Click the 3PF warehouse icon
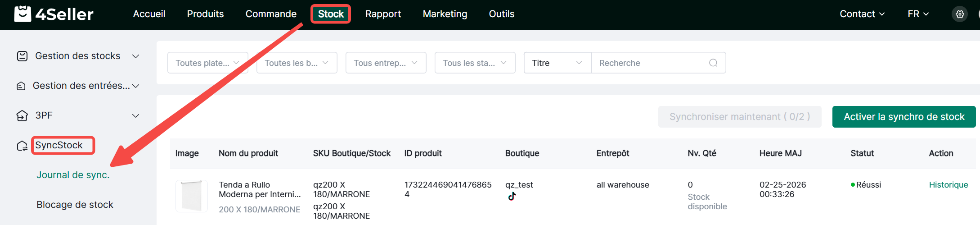 pos(22,116)
